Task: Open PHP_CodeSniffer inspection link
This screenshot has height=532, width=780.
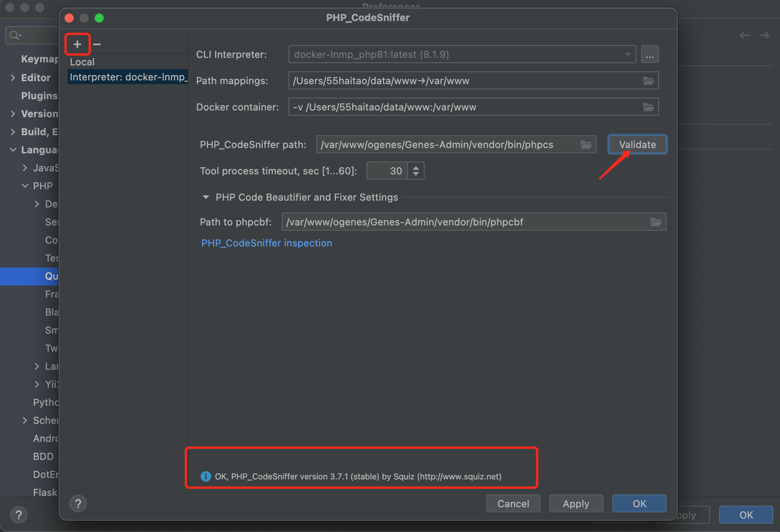Action: [267, 243]
